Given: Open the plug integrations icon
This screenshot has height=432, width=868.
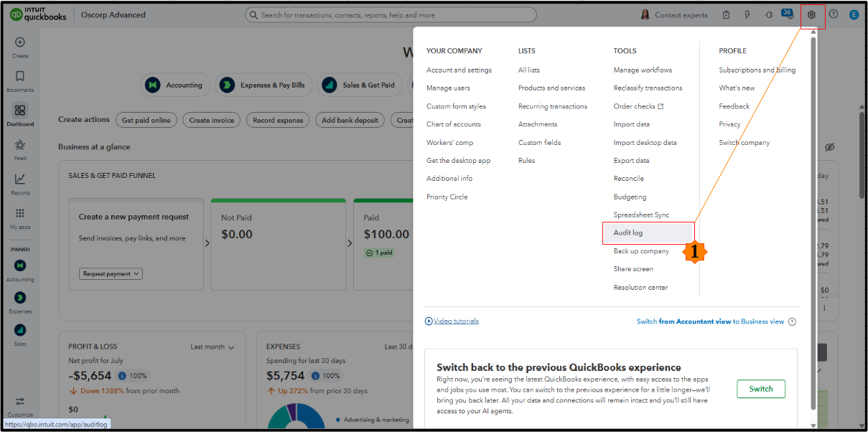Looking at the screenshot, I should coord(769,15).
